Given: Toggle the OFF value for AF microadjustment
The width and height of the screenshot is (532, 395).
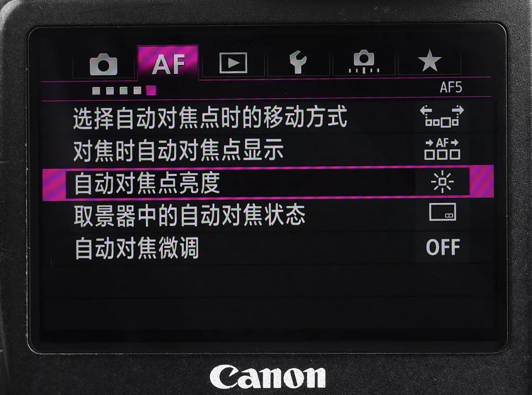Looking at the screenshot, I should (x=443, y=247).
